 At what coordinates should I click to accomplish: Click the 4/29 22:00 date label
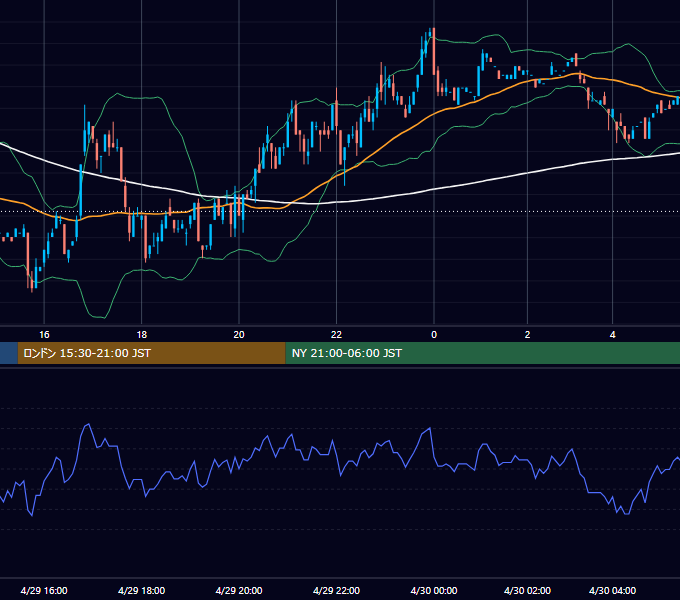point(337,590)
